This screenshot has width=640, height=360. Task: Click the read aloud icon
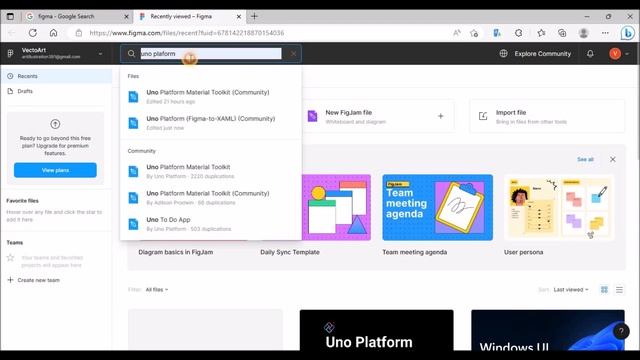pyautogui.click(x=457, y=33)
